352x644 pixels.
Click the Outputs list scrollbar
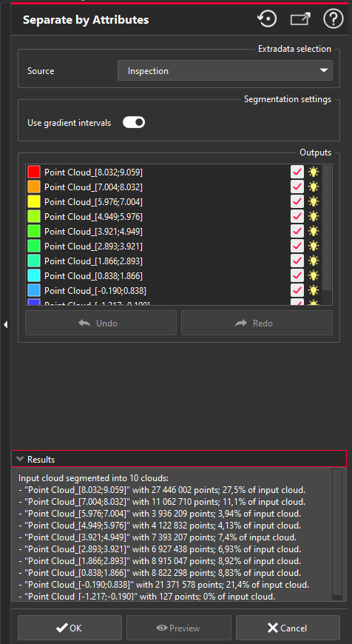pos(327,228)
